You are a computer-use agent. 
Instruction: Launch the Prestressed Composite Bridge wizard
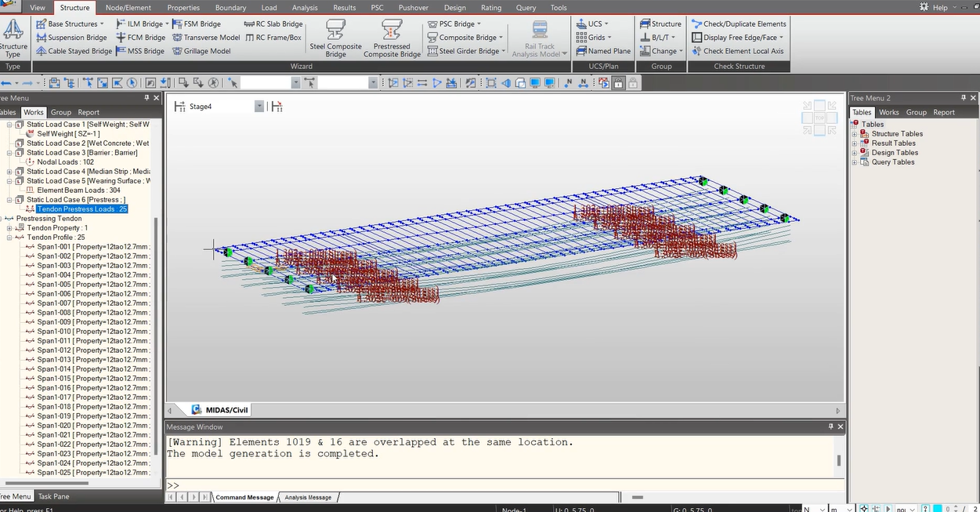coord(392,38)
